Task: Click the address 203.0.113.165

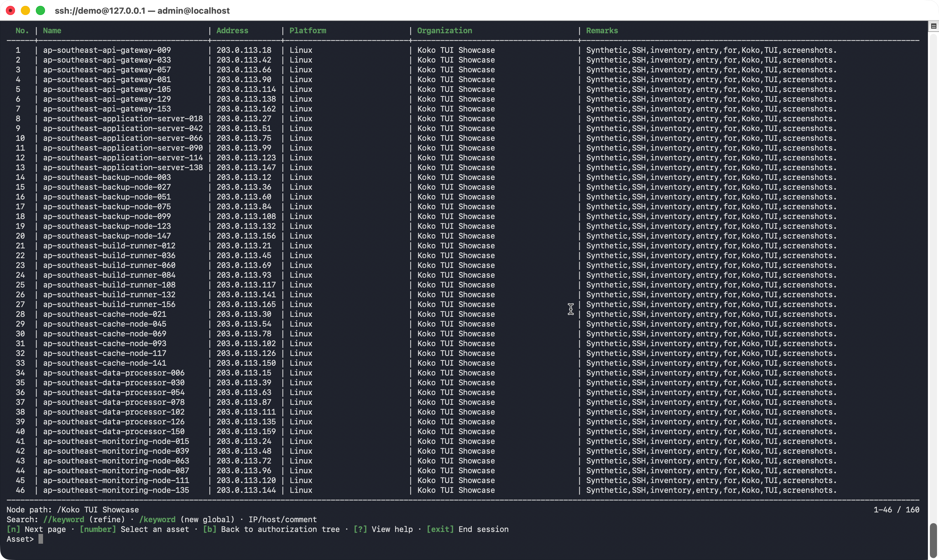Action: 246,304
